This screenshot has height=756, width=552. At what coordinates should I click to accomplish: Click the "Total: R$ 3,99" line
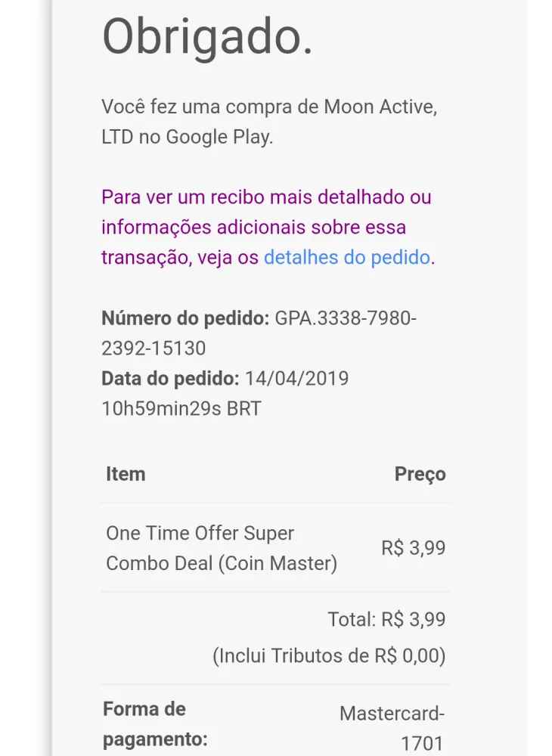pos(386,620)
